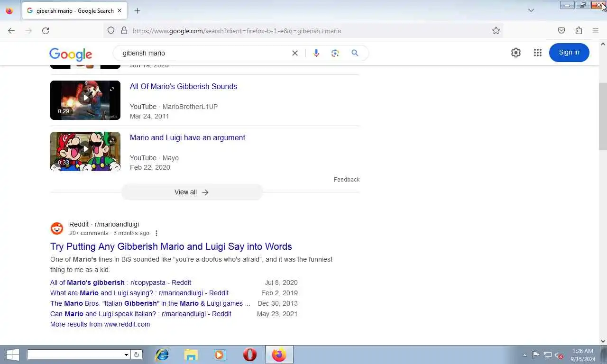Expand the taskbar address box dropdown arrow

coord(126,355)
